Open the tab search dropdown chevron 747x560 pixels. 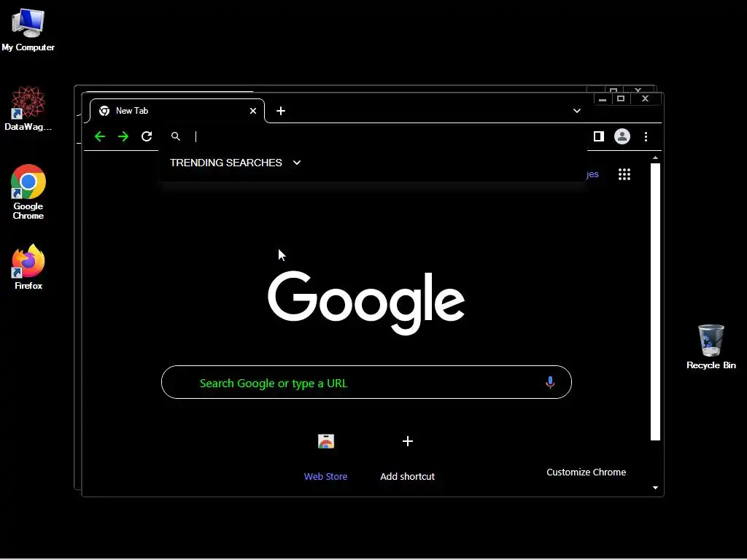click(x=576, y=111)
